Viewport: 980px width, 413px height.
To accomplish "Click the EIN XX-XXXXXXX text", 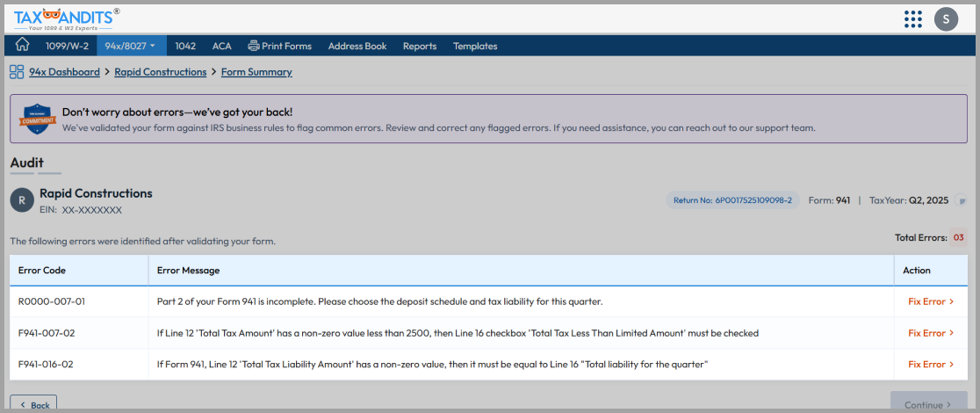I will point(81,210).
